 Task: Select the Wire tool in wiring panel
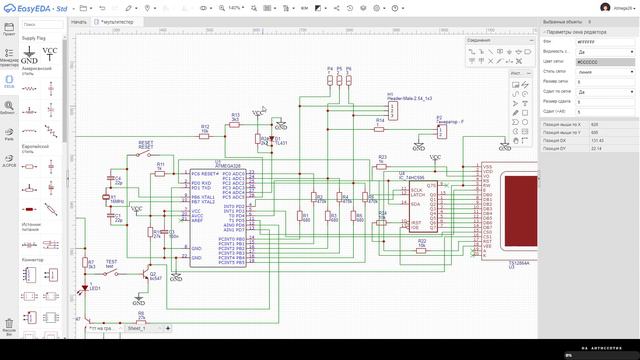[472, 52]
